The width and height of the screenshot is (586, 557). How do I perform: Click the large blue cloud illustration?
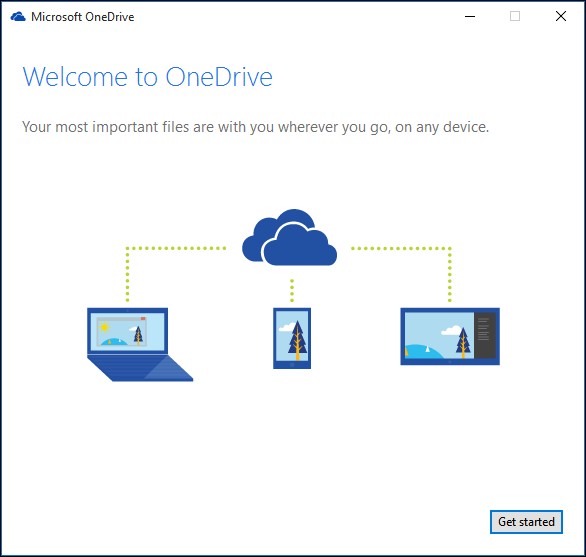coord(290,237)
